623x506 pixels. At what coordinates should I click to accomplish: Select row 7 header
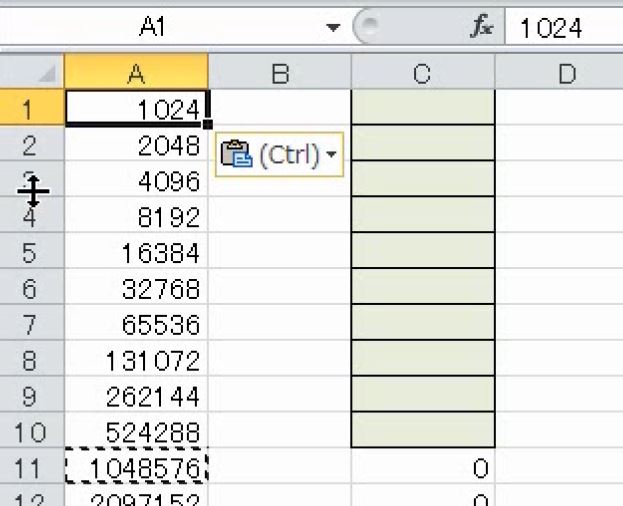pos(32,322)
